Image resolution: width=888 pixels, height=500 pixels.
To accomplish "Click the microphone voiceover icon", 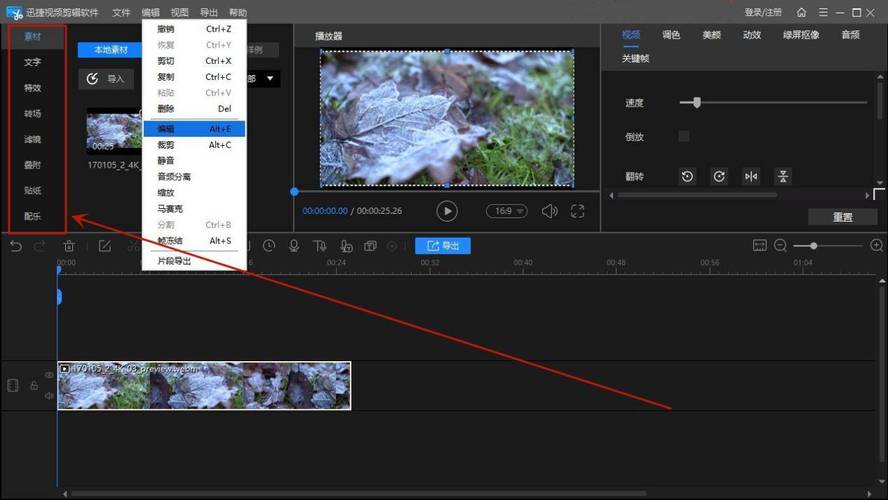I will [294, 246].
